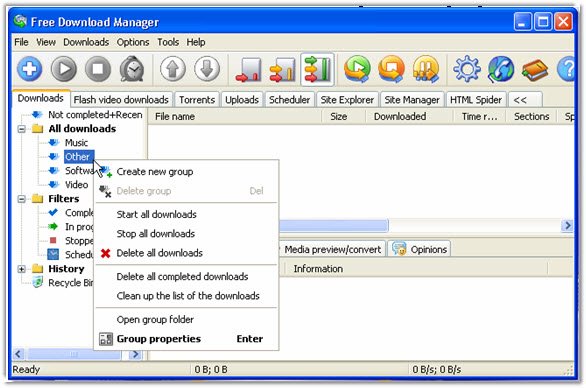Collapse the All downloads tree node
The width and height of the screenshot is (586, 388).
click(22, 129)
